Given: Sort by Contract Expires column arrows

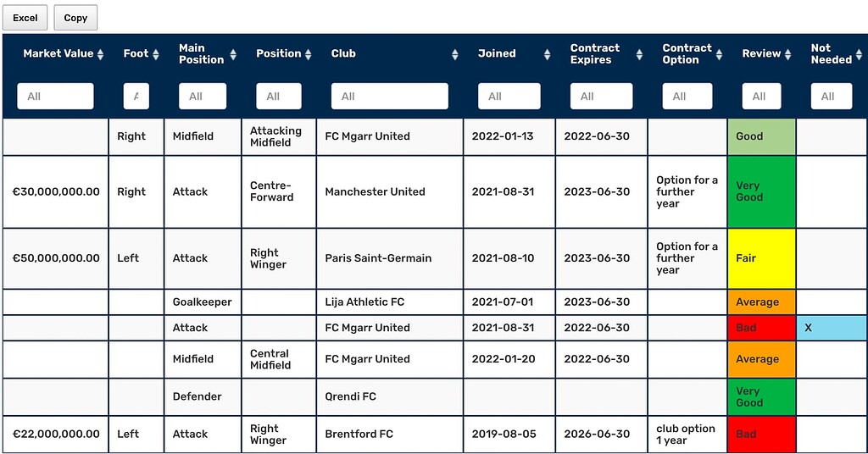Looking at the screenshot, I should pos(639,54).
